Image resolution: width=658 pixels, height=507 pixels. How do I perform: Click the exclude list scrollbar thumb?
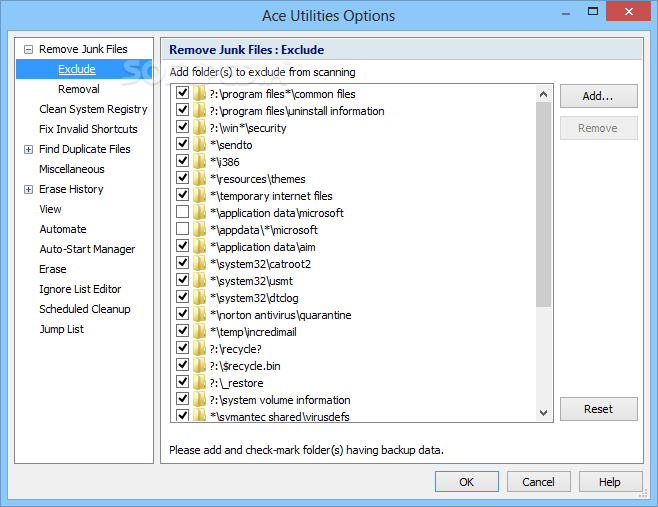pyautogui.click(x=543, y=204)
